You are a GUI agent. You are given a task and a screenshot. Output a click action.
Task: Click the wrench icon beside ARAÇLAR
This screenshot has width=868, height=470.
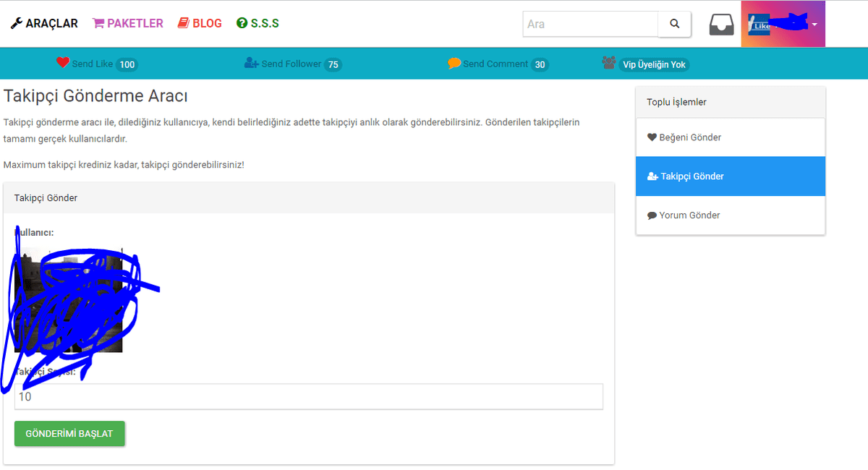coord(17,23)
